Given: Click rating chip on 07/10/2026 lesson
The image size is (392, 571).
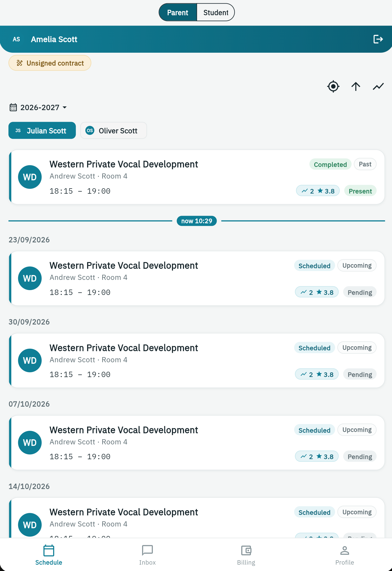Looking at the screenshot, I should tap(317, 457).
